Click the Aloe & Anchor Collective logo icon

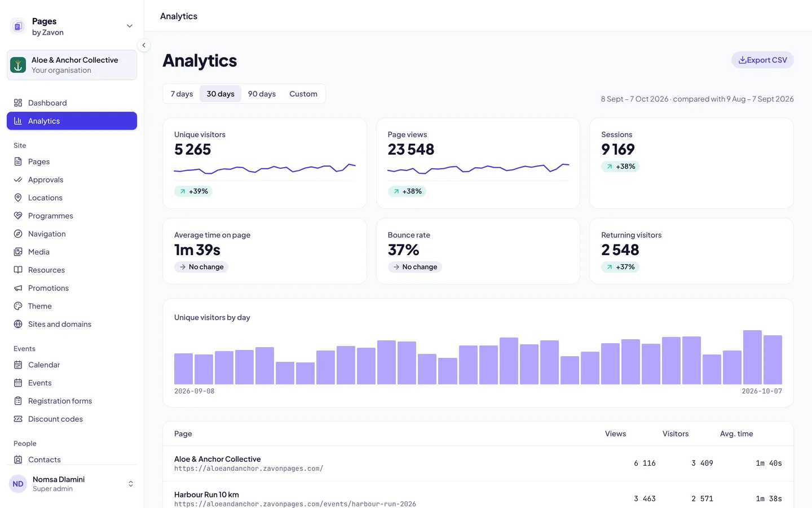(x=18, y=65)
